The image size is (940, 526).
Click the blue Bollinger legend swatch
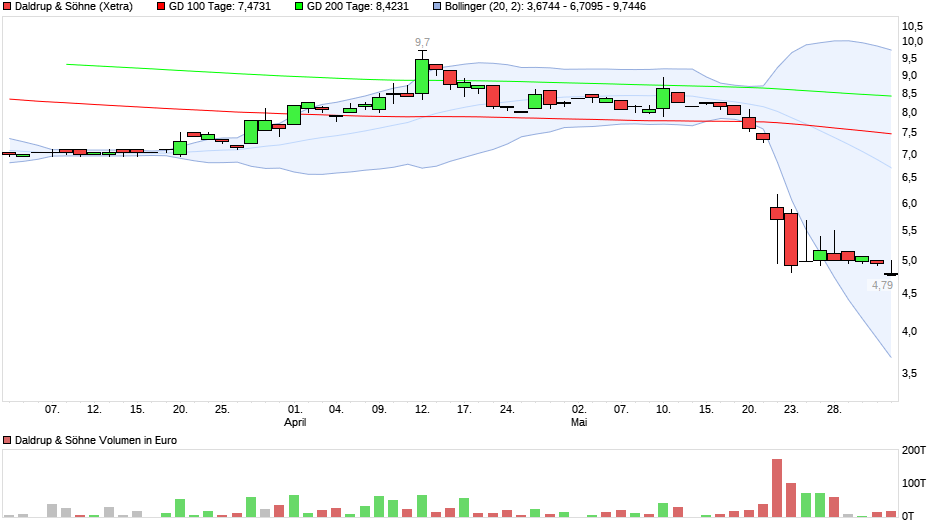pyautogui.click(x=437, y=7)
